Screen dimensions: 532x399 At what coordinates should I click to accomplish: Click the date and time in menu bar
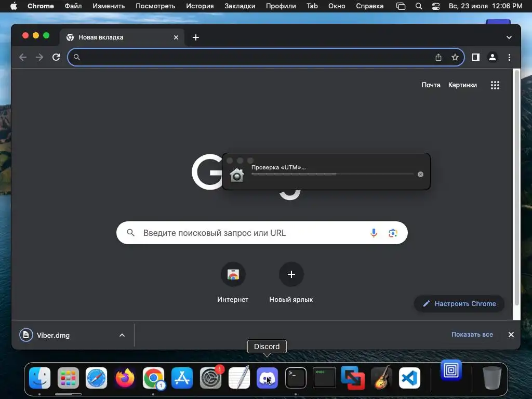[485, 6]
